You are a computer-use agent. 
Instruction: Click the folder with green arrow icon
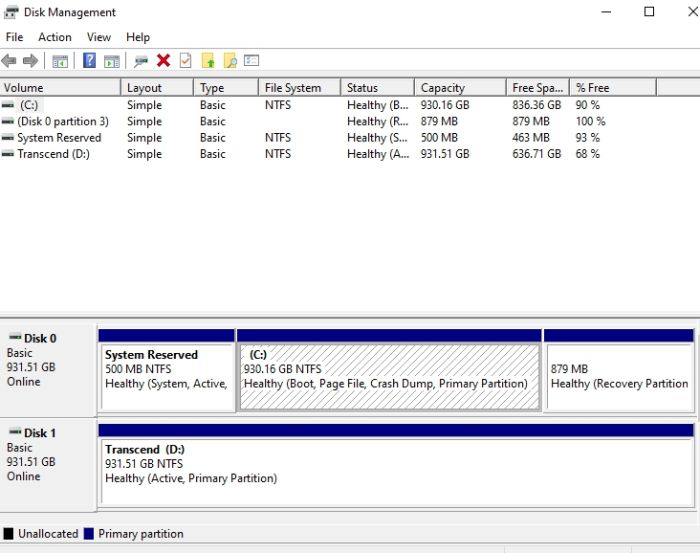pos(208,60)
